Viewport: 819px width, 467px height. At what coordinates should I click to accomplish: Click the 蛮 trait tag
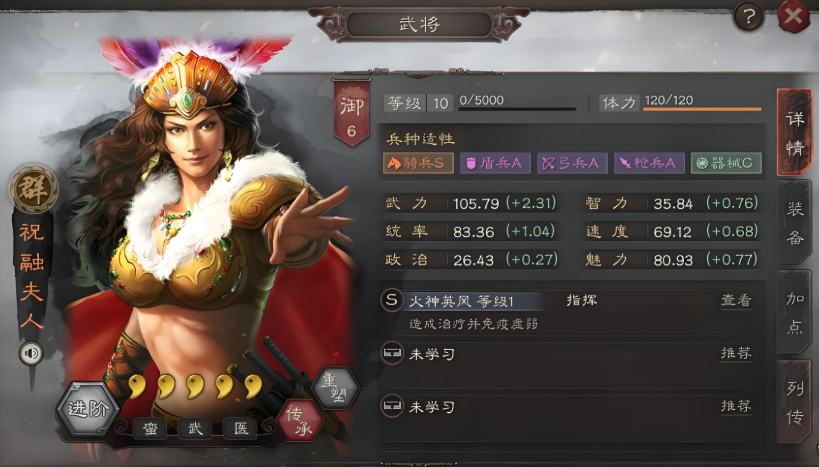[150, 429]
